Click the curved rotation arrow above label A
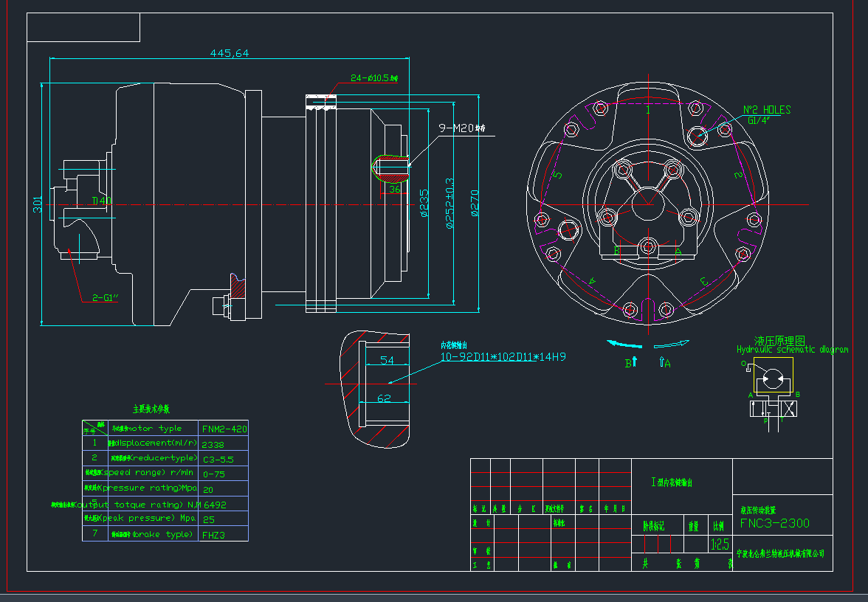This screenshot has width=868, height=602. (671, 344)
